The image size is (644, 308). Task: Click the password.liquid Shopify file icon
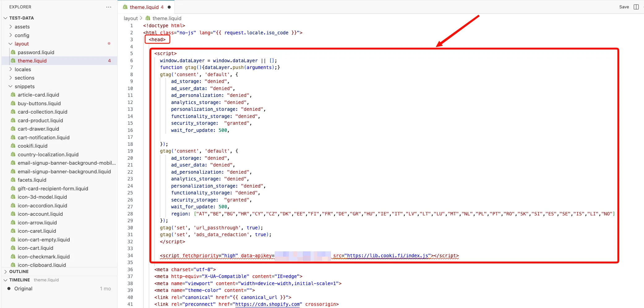[13, 52]
